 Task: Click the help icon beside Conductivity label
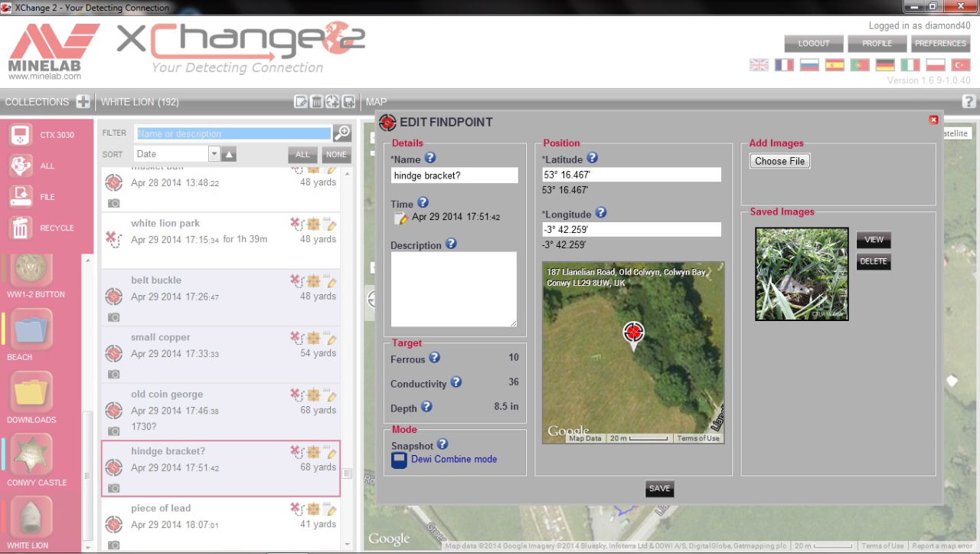(456, 382)
